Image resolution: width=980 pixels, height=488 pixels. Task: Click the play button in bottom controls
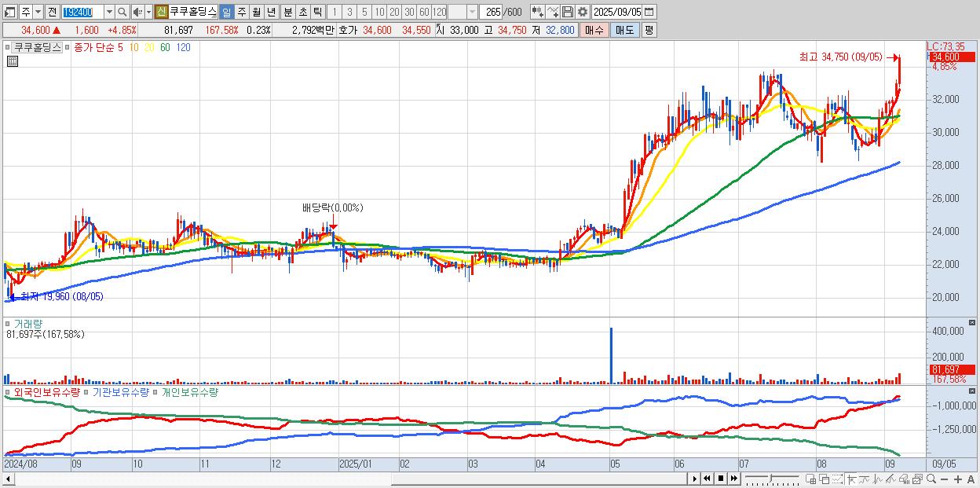point(695,479)
